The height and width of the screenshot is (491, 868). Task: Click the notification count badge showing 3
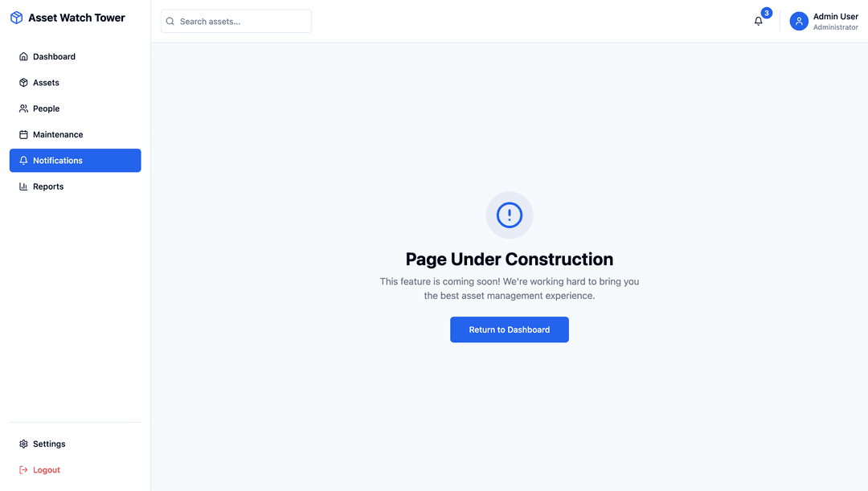pyautogui.click(x=767, y=13)
